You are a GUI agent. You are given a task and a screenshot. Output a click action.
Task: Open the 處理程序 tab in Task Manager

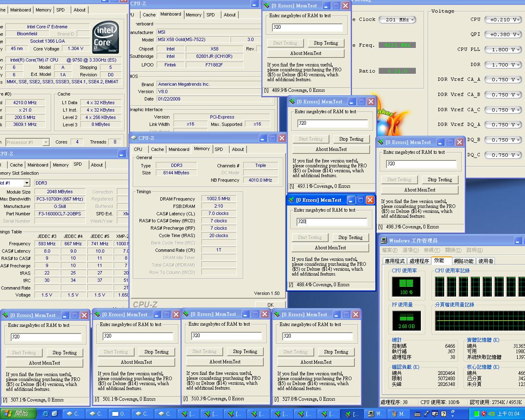click(419, 261)
